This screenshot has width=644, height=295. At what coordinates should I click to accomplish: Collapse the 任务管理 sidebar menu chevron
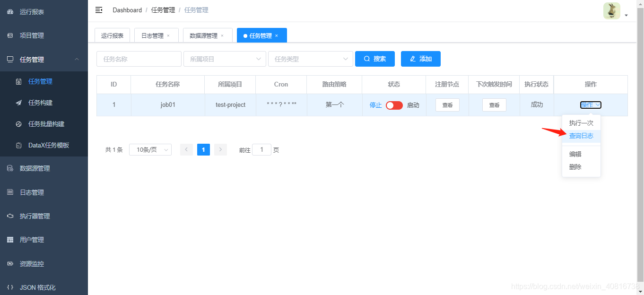tap(77, 60)
